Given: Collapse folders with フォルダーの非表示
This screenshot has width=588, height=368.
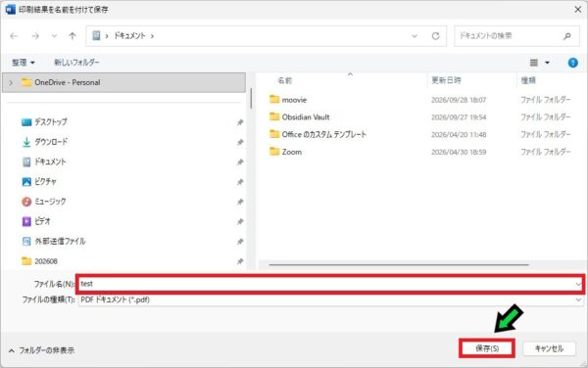Looking at the screenshot, I should pyautogui.click(x=42, y=350).
